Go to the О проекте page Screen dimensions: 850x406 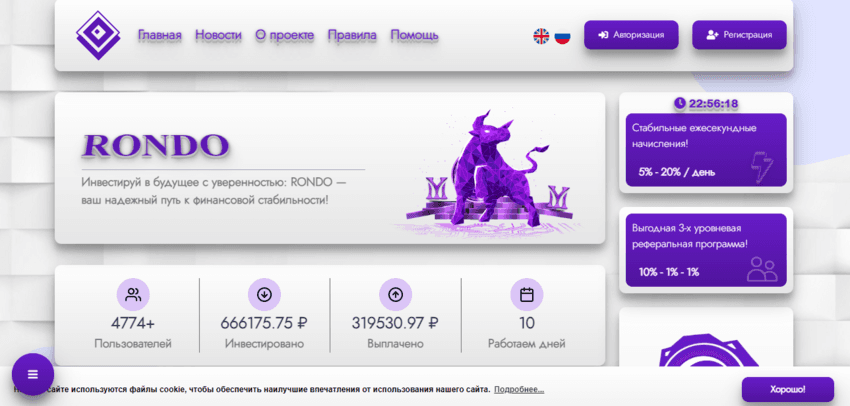284,36
